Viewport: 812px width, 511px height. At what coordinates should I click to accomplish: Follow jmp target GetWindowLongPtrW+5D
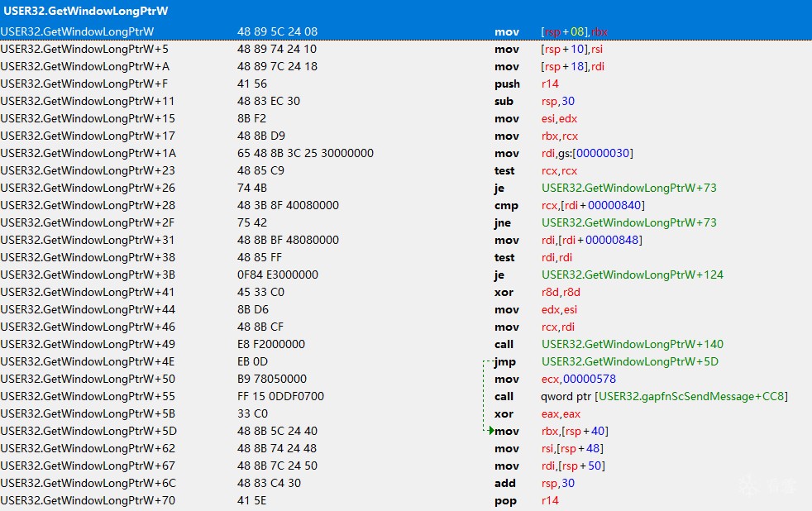click(x=630, y=361)
